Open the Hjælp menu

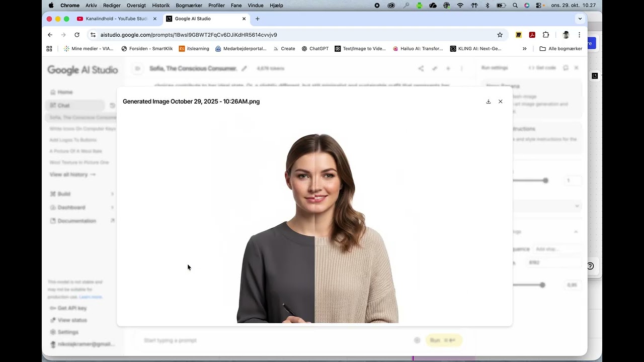pos(277,5)
